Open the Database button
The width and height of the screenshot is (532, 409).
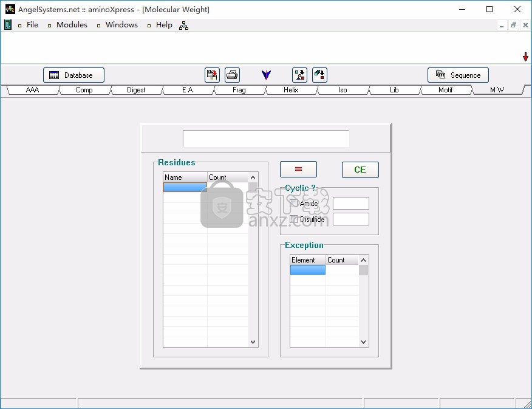pos(73,75)
